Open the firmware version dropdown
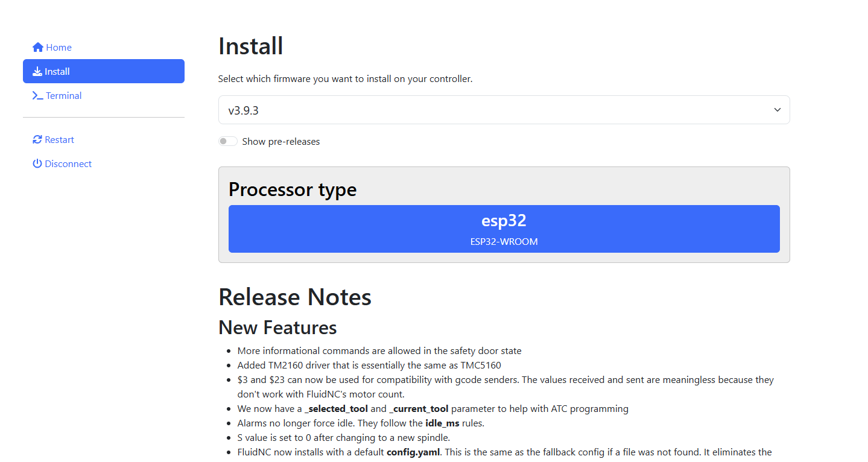Screen dimensions: 868x462 pyautogui.click(x=504, y=110)
